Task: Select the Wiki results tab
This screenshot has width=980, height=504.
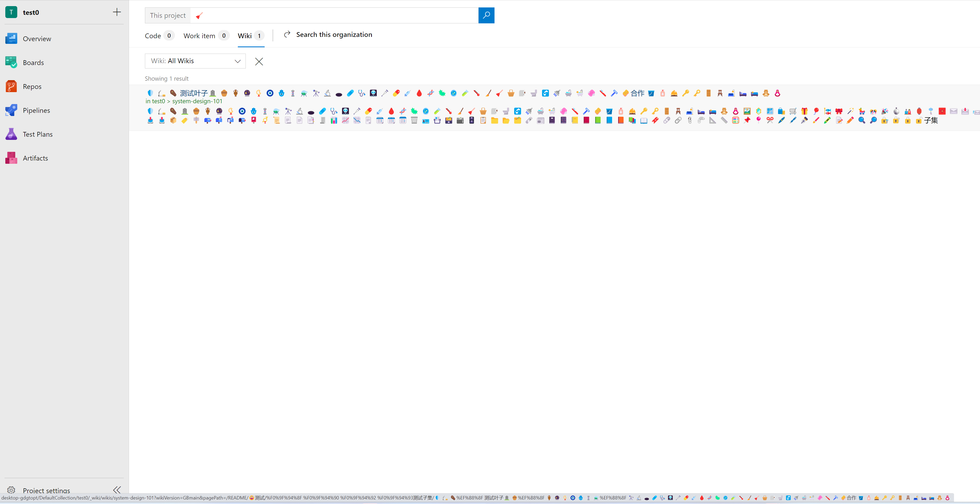Action: 245,36
